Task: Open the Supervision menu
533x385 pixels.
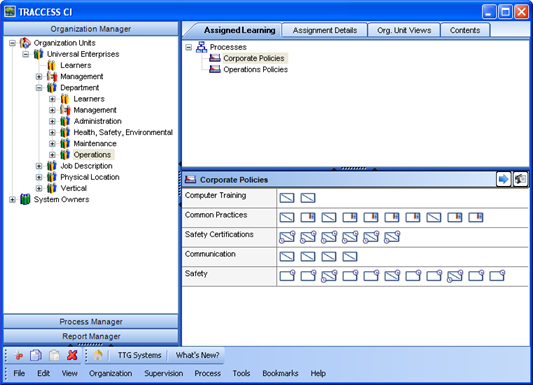Action: click(164, 373)
